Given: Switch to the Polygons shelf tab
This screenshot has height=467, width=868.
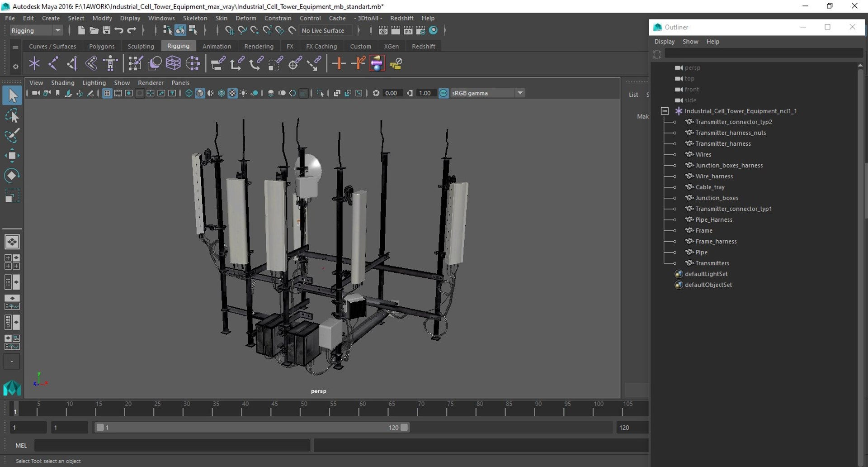Looking at the screenshot, I should (102, 46).
